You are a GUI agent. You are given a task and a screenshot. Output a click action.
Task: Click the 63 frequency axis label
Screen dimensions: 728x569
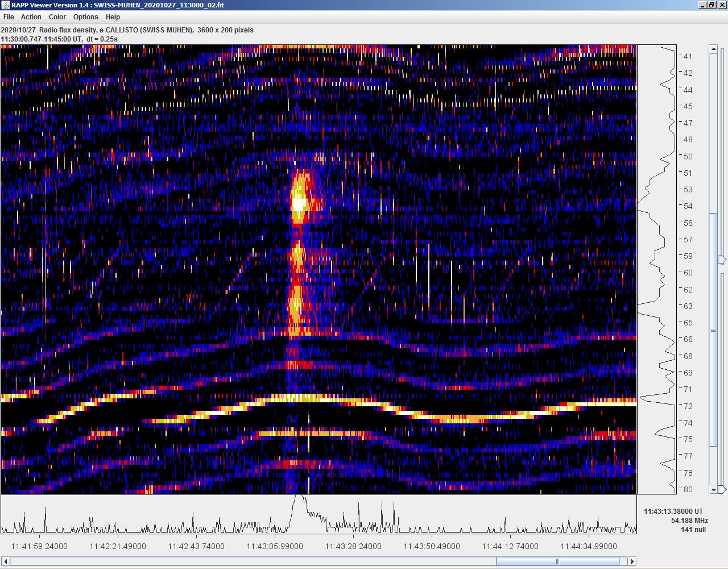tap(688, 306)
